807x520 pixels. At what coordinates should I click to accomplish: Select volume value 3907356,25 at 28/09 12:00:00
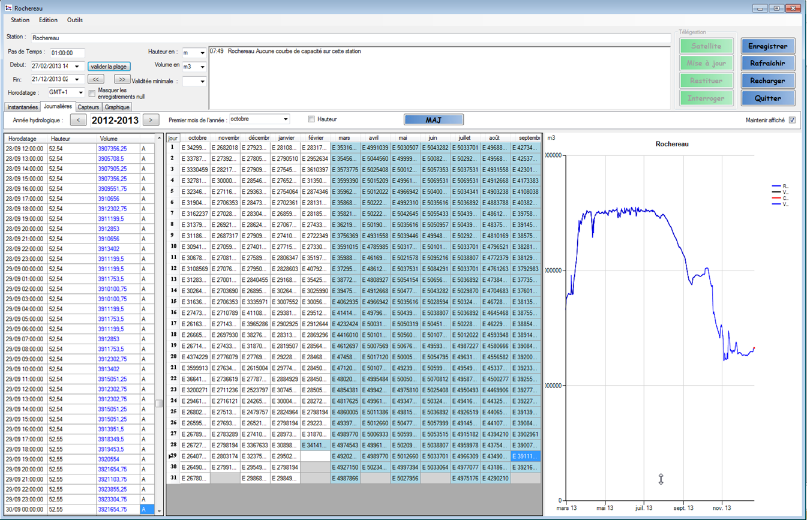pyautogui.click(x=118, y=149)
